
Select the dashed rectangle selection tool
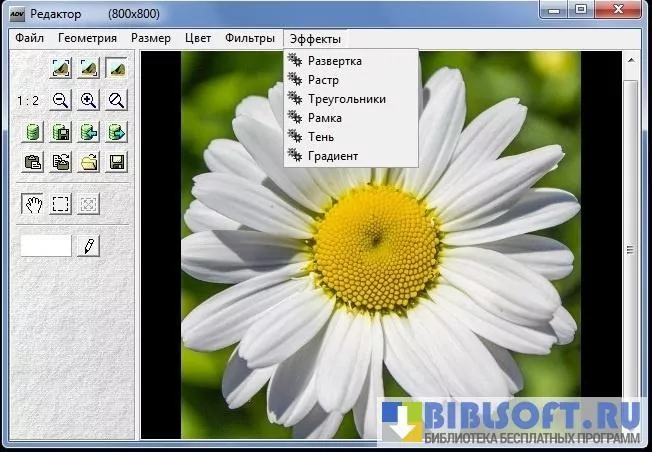(61, 204)
